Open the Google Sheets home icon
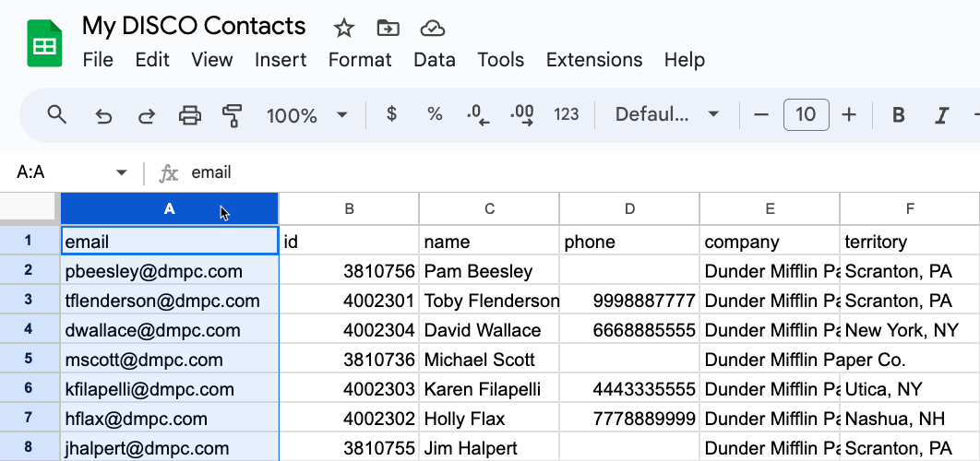Screen dimensions: 980x461 [44, 43]
